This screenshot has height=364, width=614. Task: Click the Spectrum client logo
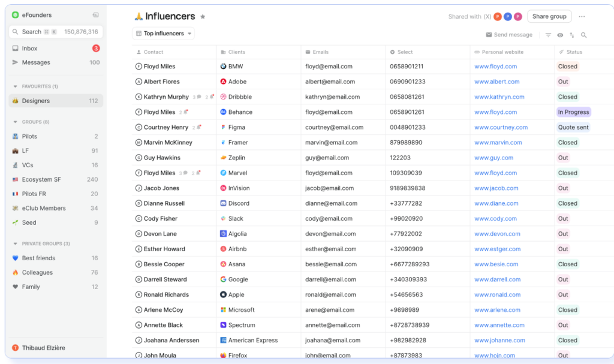coord(223,325)
